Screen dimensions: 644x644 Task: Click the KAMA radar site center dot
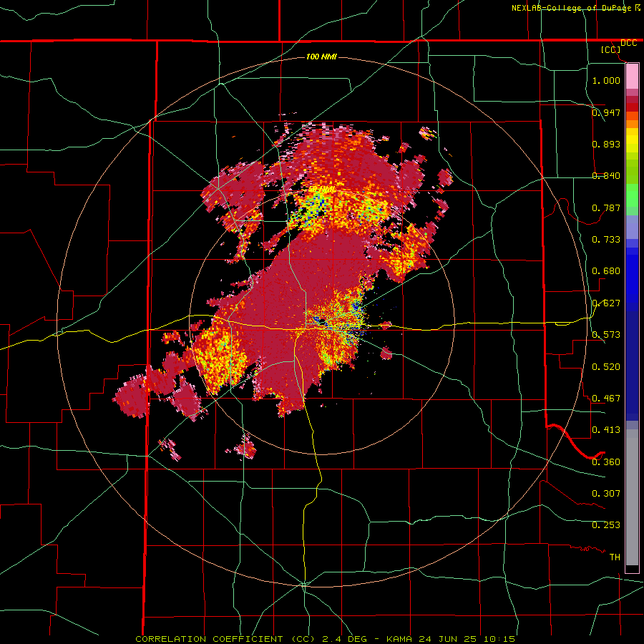323,321
